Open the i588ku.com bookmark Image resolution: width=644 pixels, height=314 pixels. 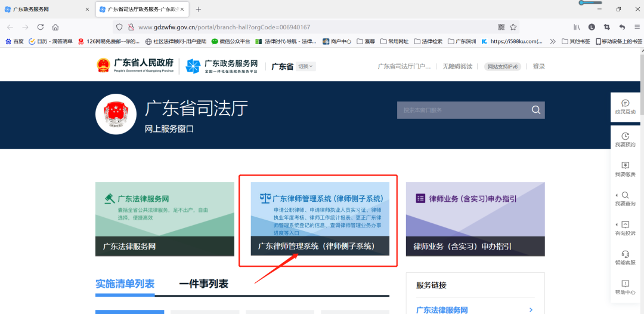tap(512, 41)
